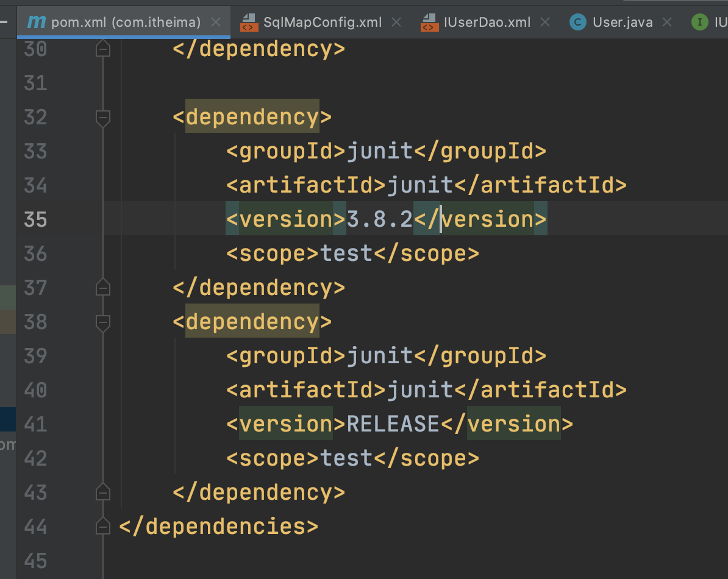Click the scope test text on line 42
Viewport: 728px width, 579px height.
click(346, 458)
